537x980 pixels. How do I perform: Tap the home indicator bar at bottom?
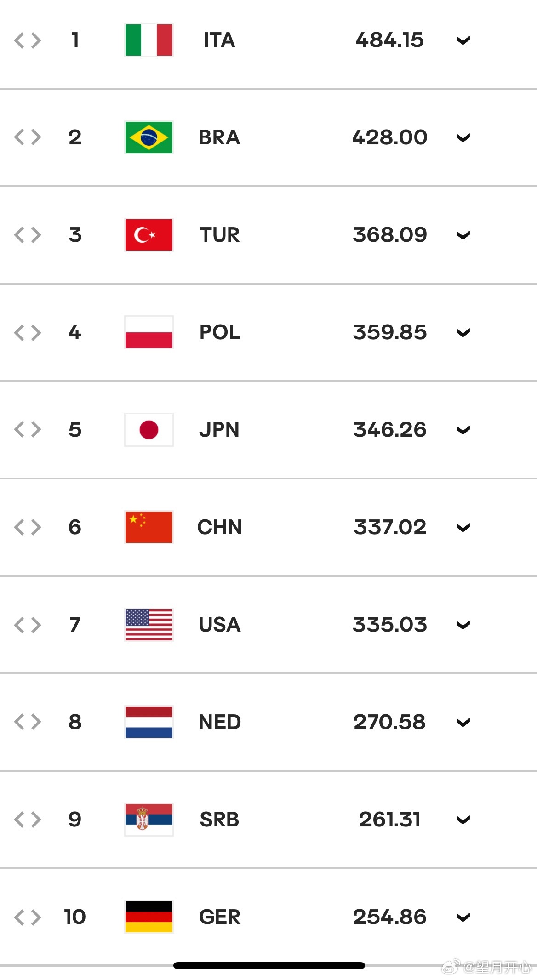click(269, 965)
